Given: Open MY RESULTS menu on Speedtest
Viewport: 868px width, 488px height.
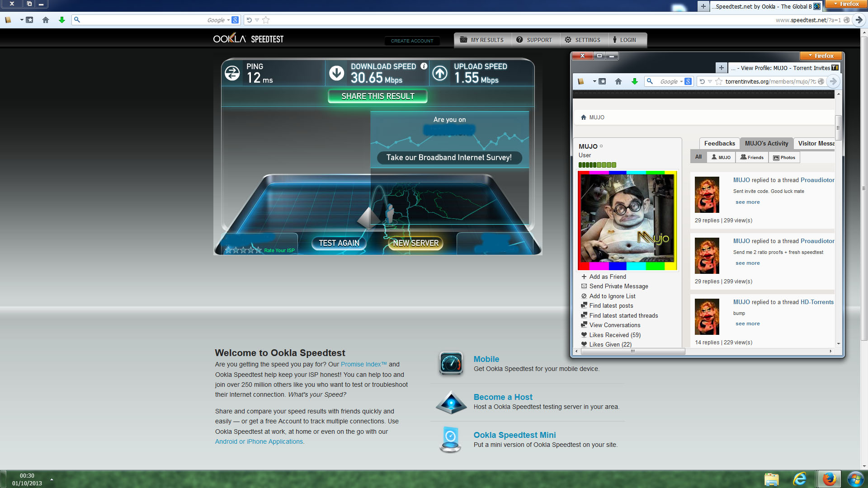Looking at the screenshot, I should (482, 40).
